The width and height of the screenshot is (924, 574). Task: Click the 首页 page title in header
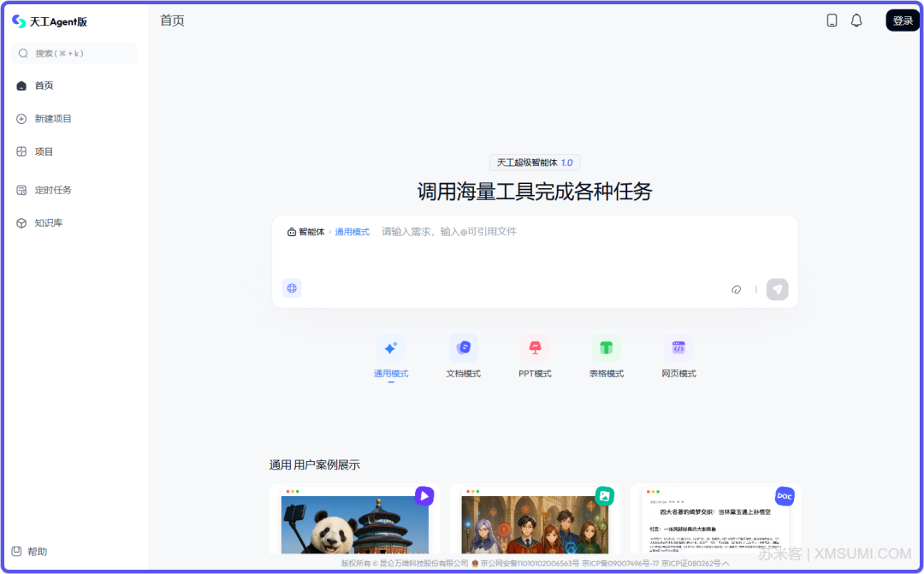172,21
